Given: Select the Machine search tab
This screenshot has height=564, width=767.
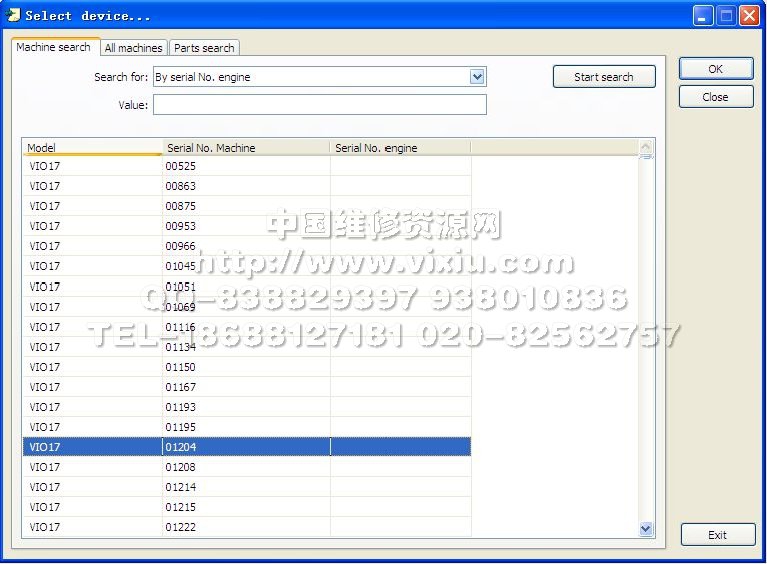Looking at the screenshot, I should point(54,47).
